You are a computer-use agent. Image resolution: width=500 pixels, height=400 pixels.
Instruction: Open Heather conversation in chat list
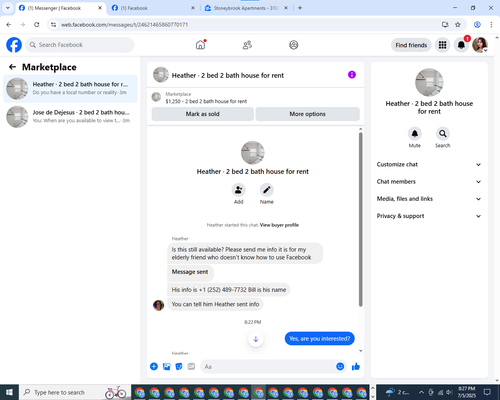pos(70,89)
